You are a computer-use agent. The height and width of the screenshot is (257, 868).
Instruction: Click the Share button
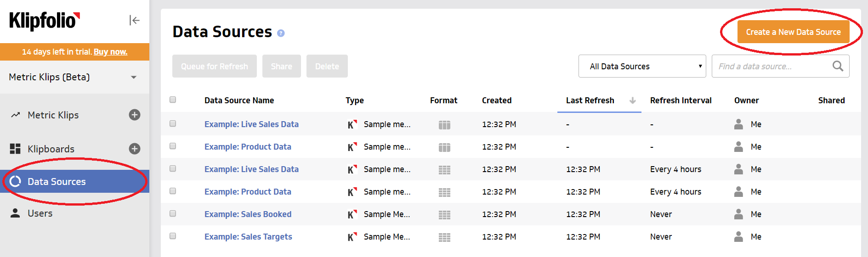[x=281, y=66]
